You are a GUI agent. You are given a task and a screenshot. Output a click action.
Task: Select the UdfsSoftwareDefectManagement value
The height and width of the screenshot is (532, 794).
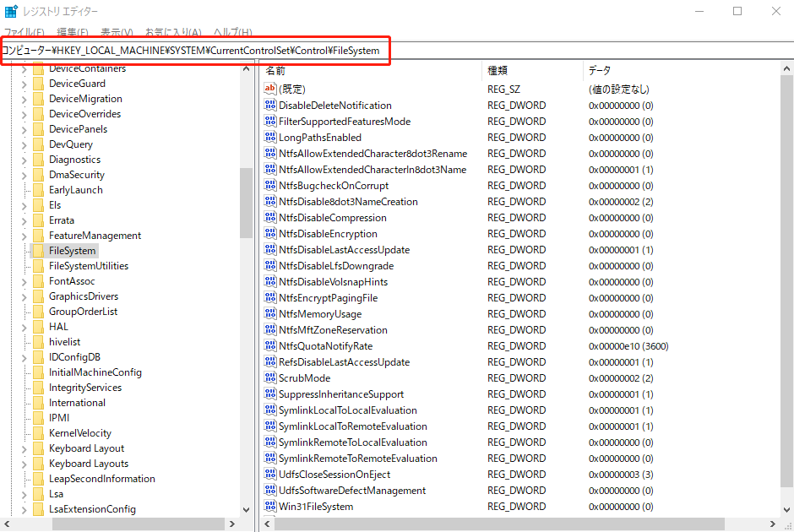point(352,490)
